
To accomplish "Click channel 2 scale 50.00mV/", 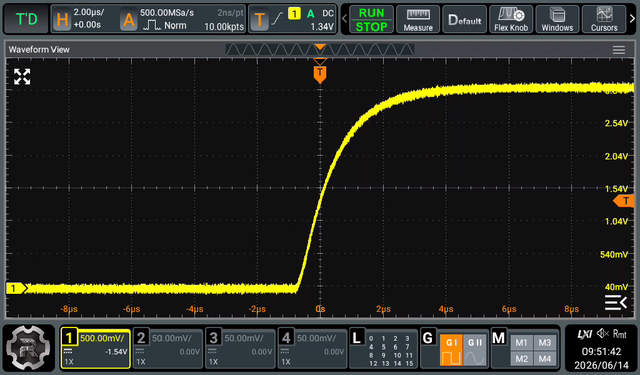I will 171,338.
